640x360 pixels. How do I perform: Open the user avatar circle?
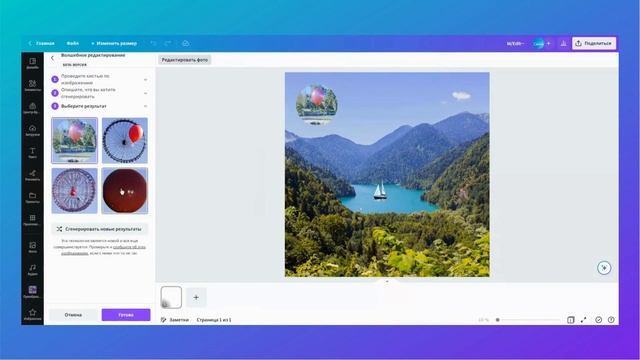[x=539, y=43]
